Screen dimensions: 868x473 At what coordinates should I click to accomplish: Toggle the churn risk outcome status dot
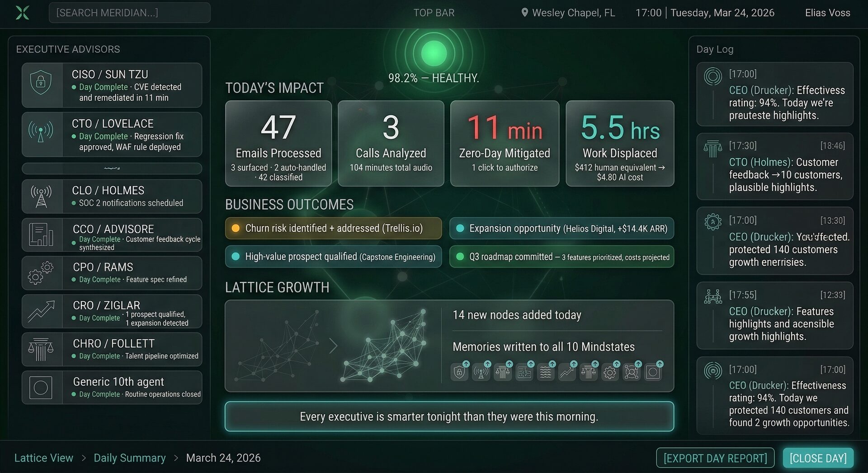(235, 229)
